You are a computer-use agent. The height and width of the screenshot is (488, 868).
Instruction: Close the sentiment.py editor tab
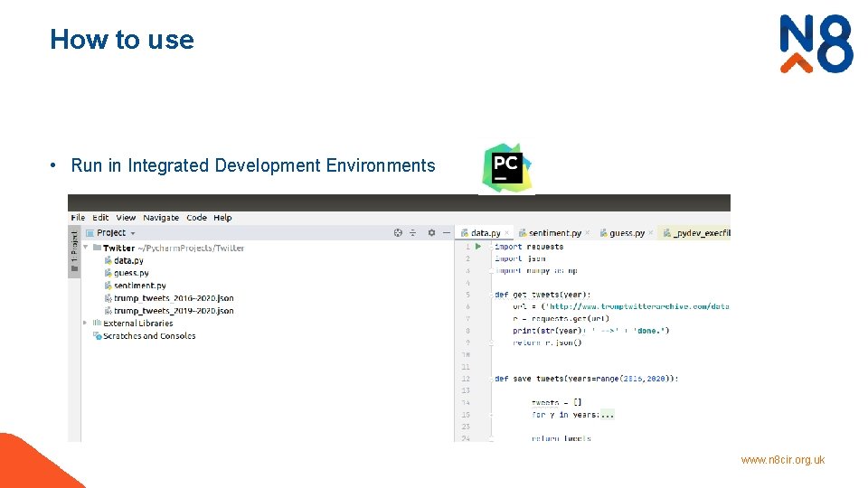[x=588, y=233]
